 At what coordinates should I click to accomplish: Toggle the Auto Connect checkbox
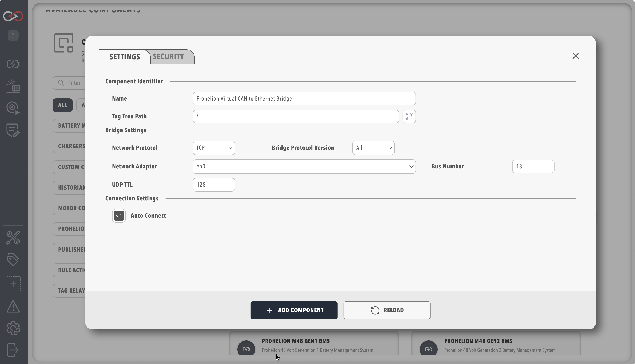(x=119, y=216)
